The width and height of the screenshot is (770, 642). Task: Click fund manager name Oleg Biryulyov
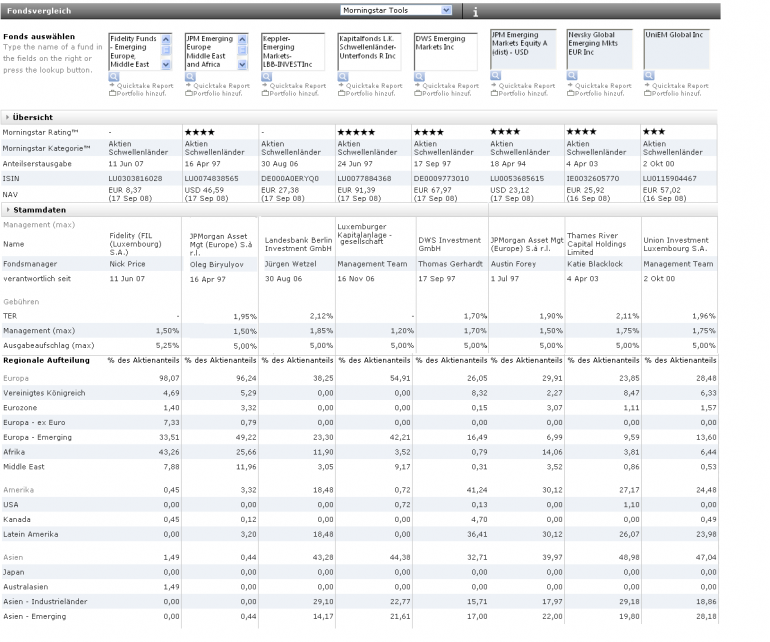click(x=217, y=265)
